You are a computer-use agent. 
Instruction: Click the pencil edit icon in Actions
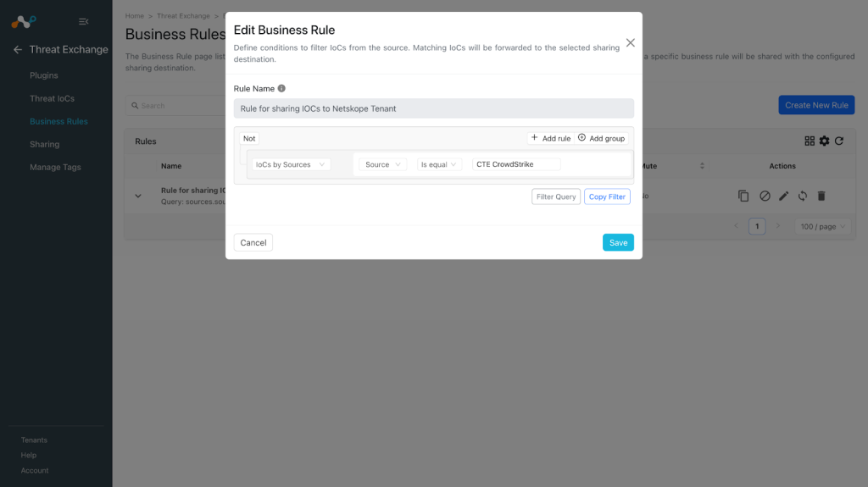pos(783,196)
